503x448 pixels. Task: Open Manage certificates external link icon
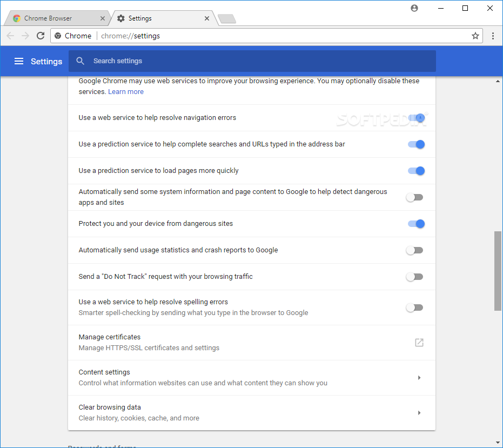point(419,343)
